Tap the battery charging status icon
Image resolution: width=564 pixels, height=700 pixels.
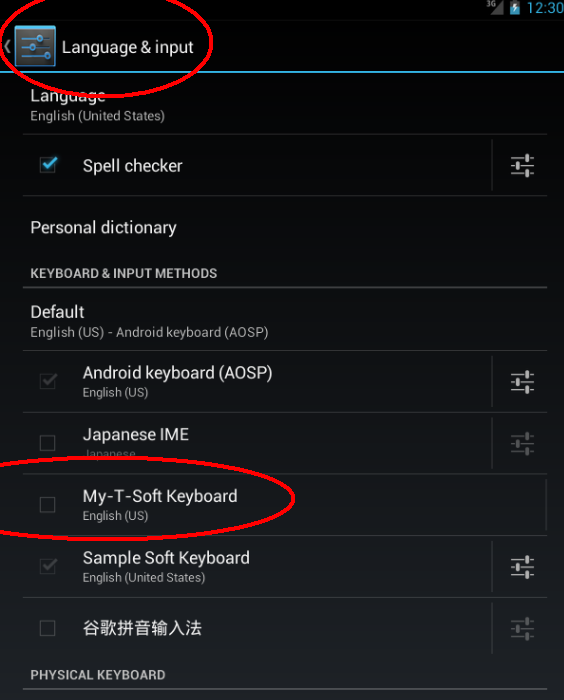(x=515, y=8)
